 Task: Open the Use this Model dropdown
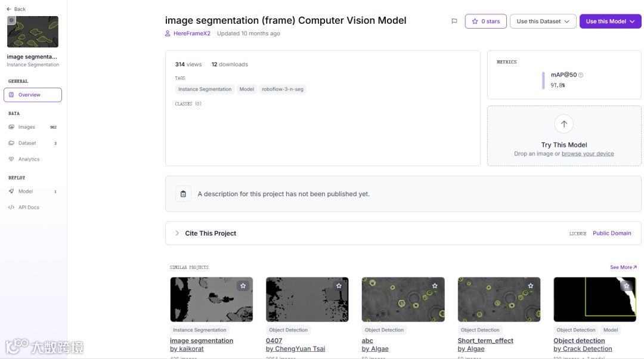click(x=610, y=21)
